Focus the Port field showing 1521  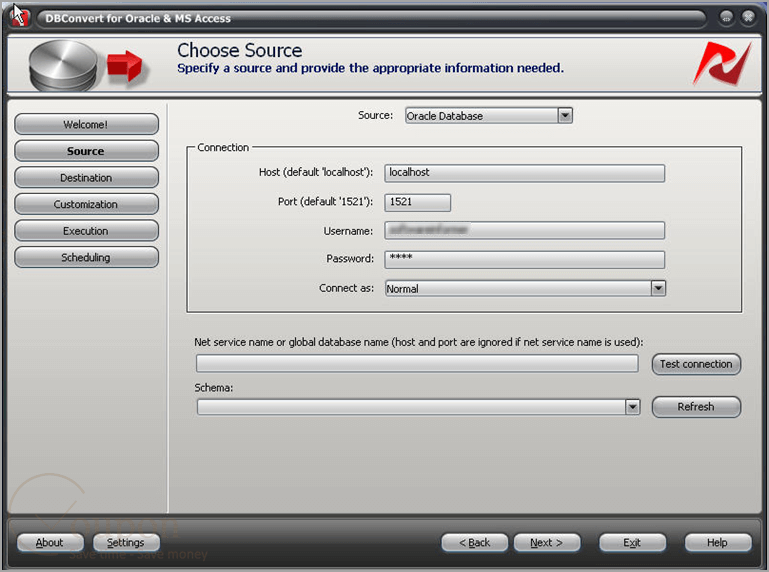[417, 202]
